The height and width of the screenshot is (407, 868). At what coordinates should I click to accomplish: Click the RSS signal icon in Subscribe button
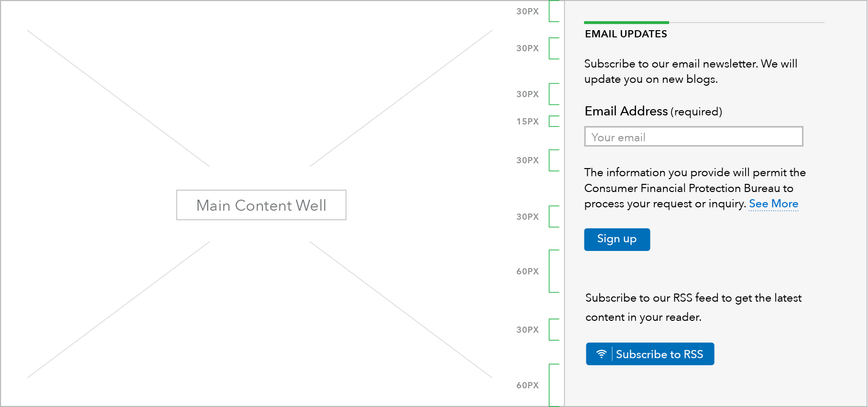point(601,354)
